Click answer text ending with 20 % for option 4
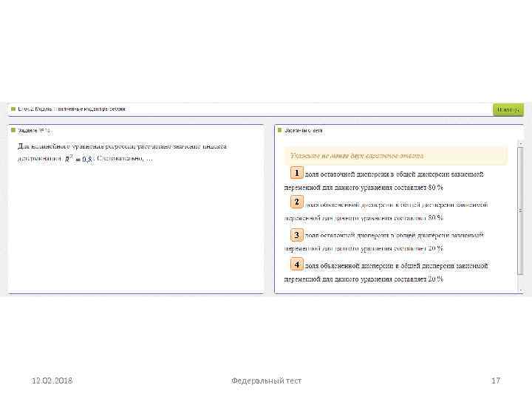 coord(386,273)
